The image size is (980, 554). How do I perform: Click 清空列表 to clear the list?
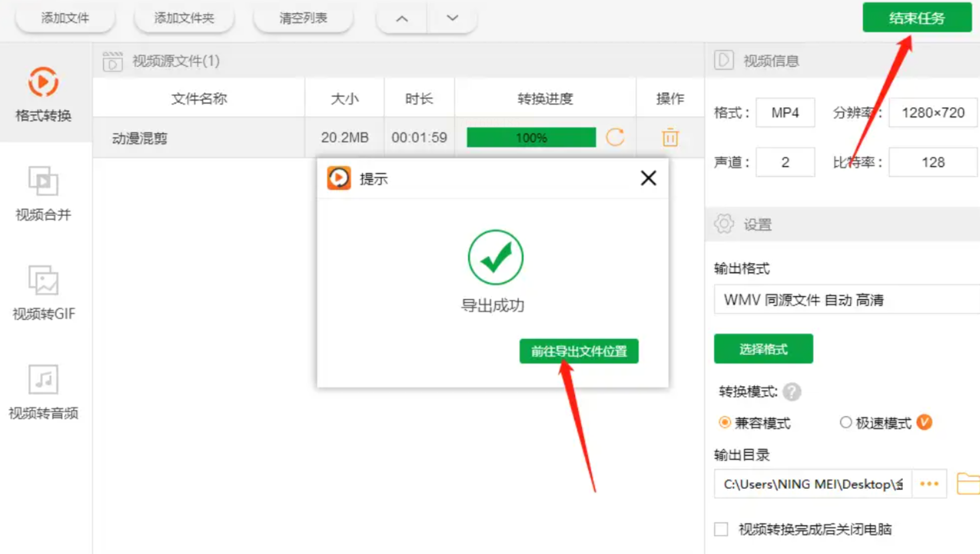point(303,19)
